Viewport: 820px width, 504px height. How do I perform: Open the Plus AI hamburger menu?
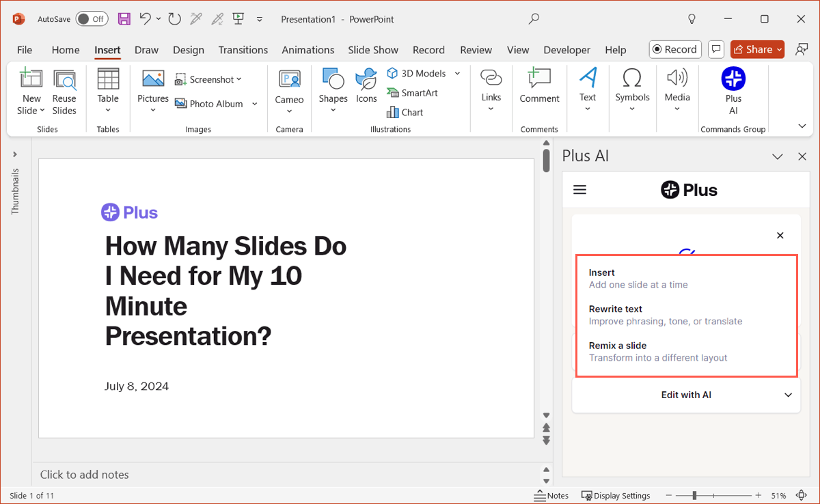pyautogui.click(x=580, y=190)
